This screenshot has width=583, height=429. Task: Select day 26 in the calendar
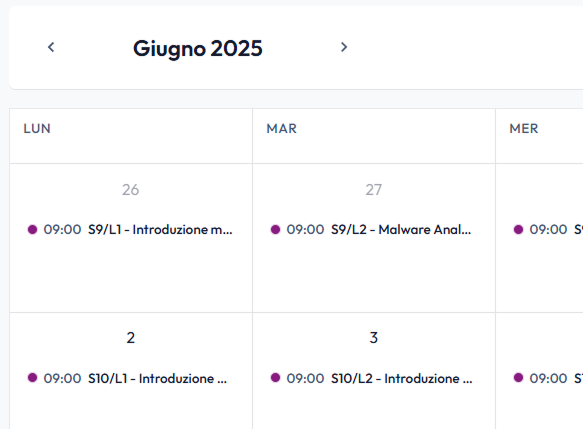tap(131, 190)
